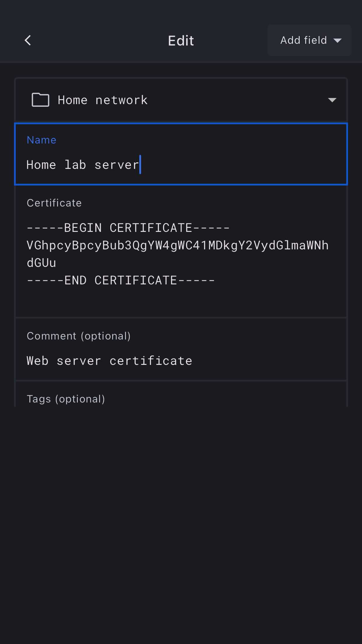Click the word 'Add field' text
The image size is (362, 644).
[x=303, y=40]
